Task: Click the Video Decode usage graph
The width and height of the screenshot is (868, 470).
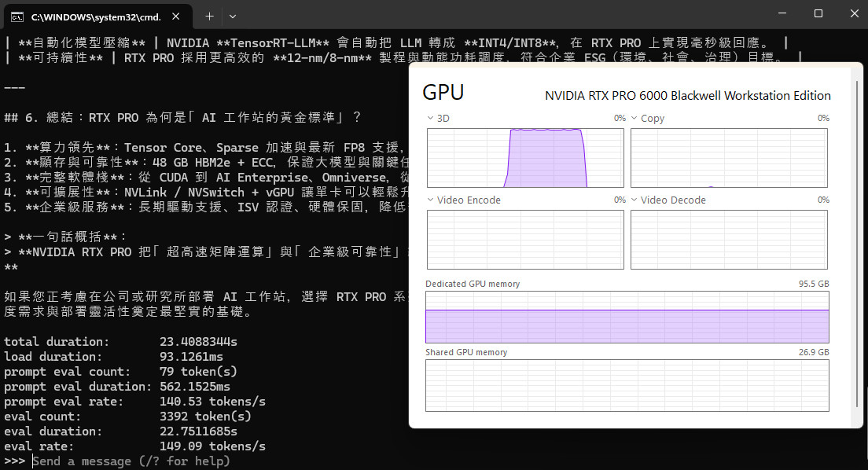Action: pos(729,240)
